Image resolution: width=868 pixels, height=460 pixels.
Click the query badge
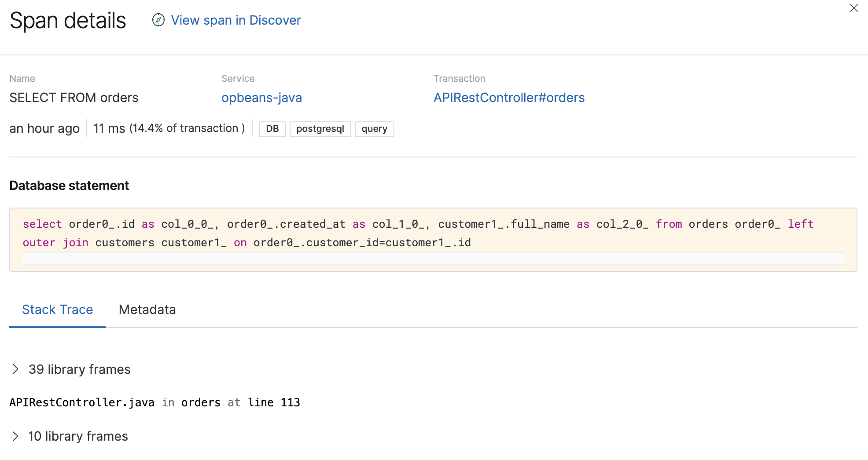374,129
